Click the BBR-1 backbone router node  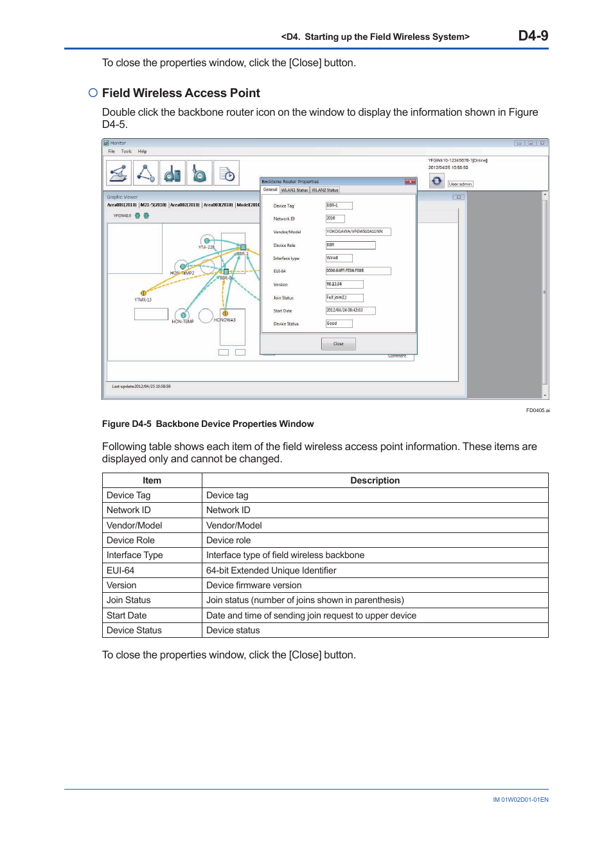pos(243,247)
